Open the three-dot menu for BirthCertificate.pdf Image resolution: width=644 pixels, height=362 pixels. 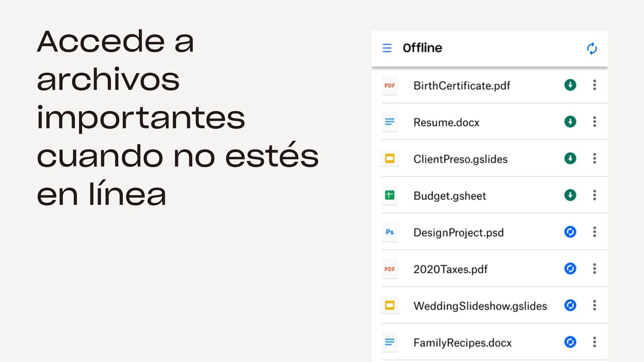click(594, 85)
